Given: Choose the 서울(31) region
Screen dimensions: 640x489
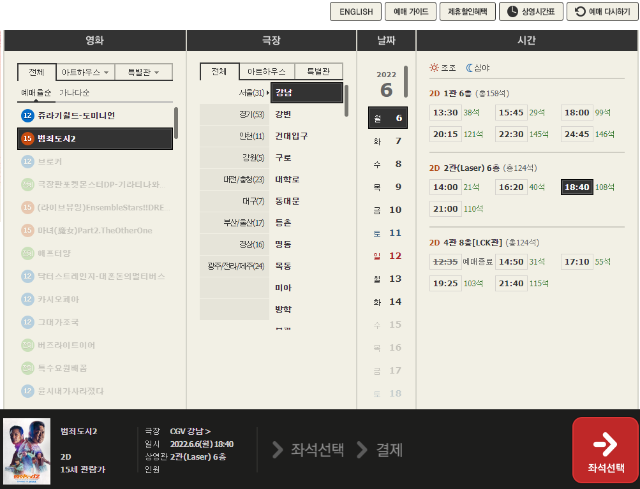Looking at the screenshot, I should point(235,93).
